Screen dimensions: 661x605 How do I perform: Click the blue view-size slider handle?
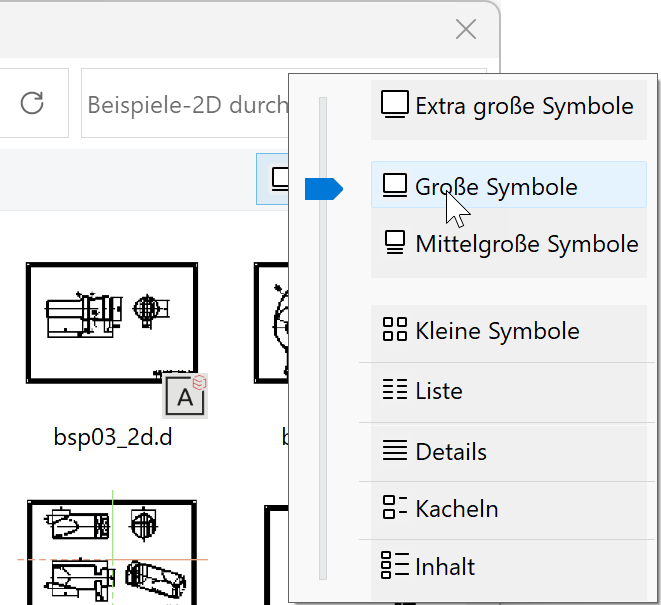pos(323,188)
